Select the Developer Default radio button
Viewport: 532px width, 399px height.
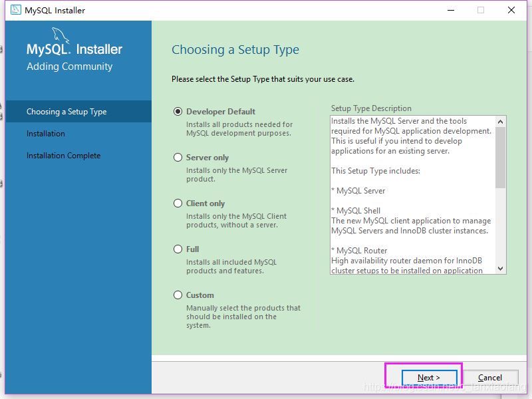click(x=178, y=112)
